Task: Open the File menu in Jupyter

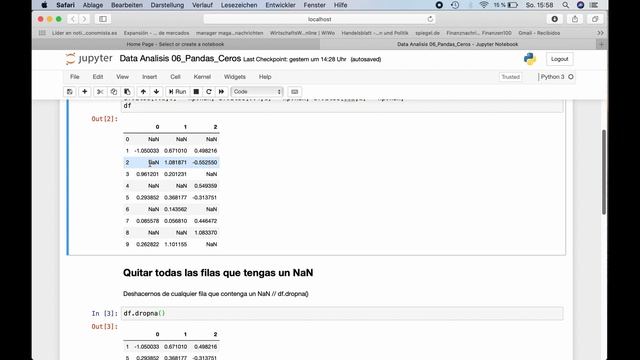Action: pos(75,77)
